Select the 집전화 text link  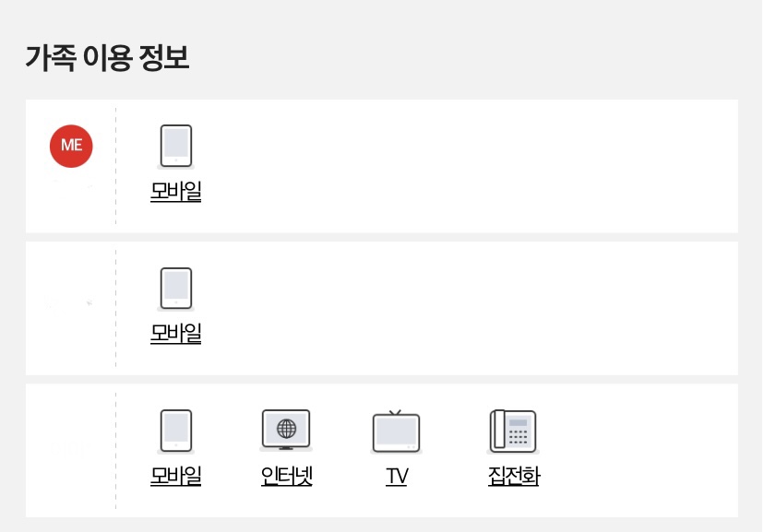click(x=513, y=477)
